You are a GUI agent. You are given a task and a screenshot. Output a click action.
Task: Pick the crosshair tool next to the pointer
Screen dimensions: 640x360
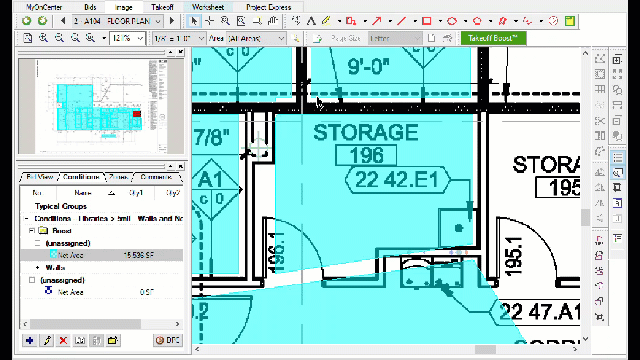pyautogui.click(x=209, y=21)
